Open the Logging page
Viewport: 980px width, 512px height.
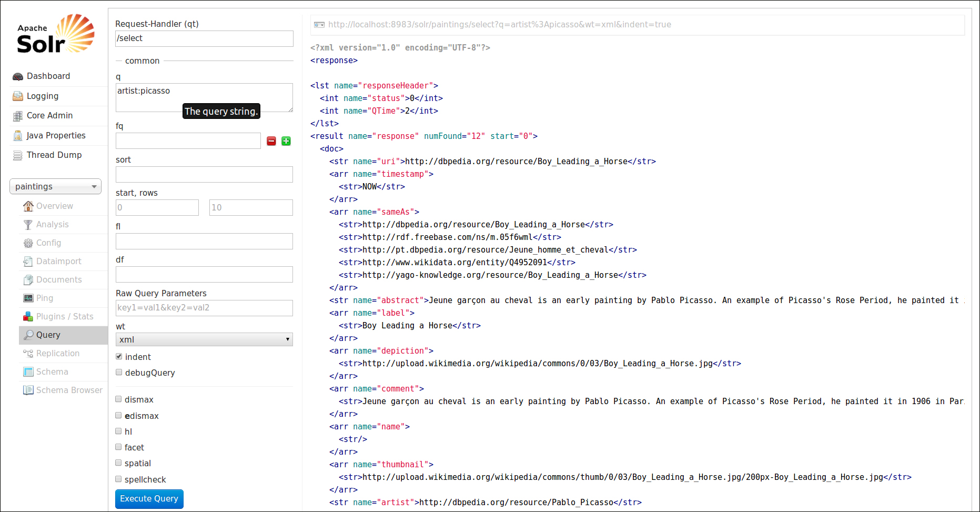(43, 96)
